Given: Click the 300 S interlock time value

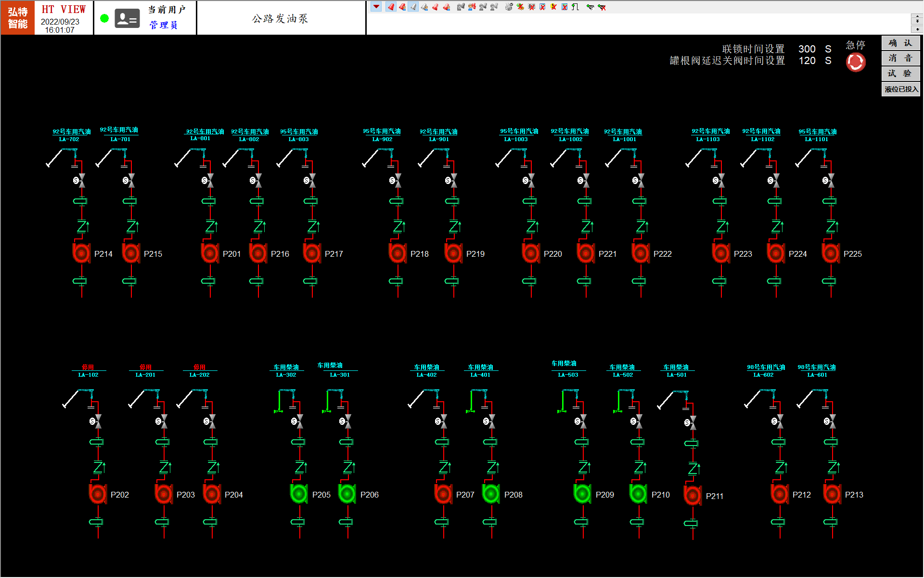Looking at the screenshot, I should (x=807, y=49).
